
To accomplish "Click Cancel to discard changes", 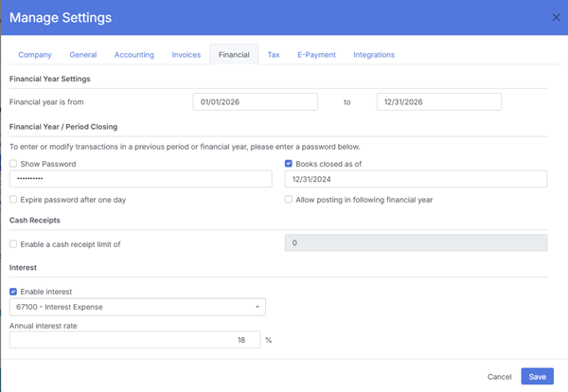I will [499, 377].
